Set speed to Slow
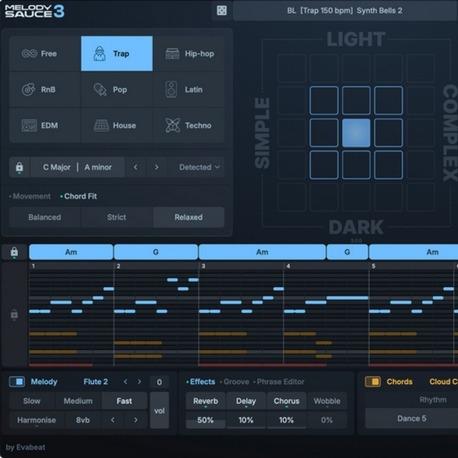The image size is (458, 458). (32, 401)
